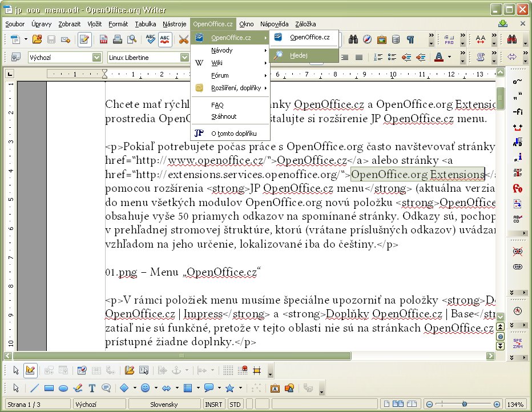
Task: Click the Fo red icon in right sidebar
Action: (x=517, y=188)
